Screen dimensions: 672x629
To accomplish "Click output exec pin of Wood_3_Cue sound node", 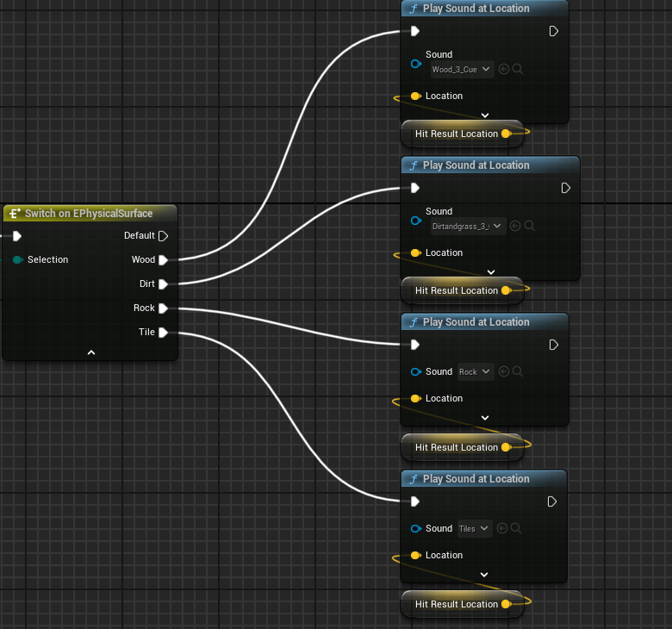I will [x=553, y=31].
